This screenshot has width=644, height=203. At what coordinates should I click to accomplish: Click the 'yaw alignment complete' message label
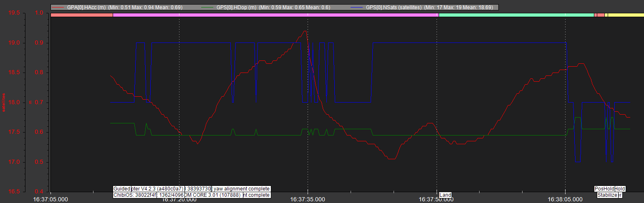point(241,189)
